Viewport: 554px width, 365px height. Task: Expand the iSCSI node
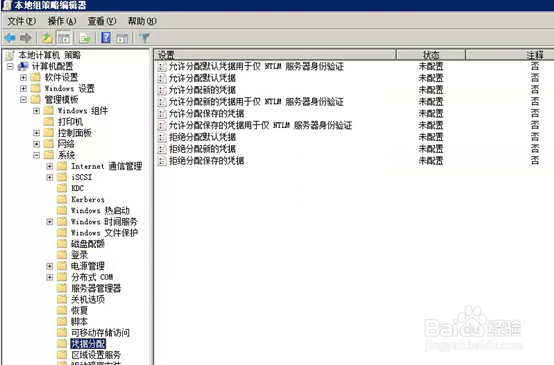coord(49,177)
